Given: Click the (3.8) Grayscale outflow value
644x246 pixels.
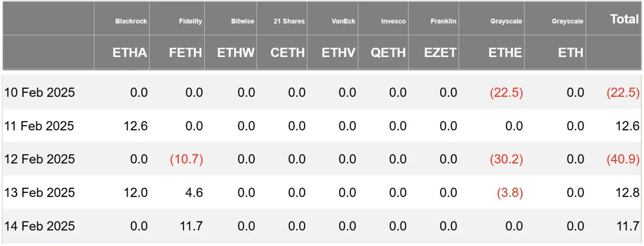Looking at the screenshot, I should [510, 193].
